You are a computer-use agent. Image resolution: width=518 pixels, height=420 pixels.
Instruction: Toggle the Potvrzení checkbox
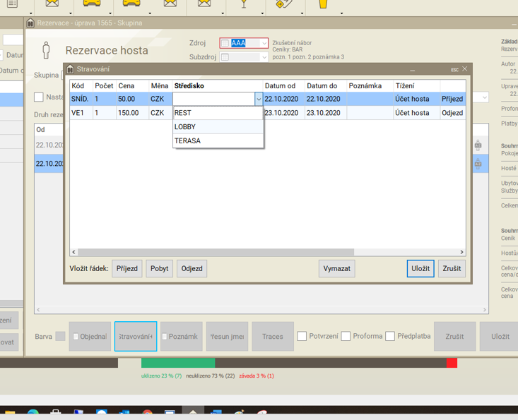point(302,337)
